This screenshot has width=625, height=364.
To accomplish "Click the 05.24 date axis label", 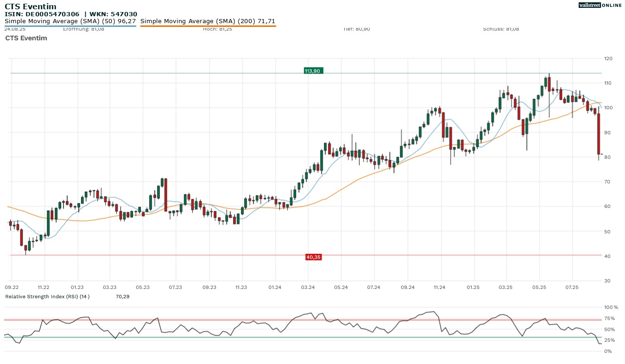I will coord(341,288).
